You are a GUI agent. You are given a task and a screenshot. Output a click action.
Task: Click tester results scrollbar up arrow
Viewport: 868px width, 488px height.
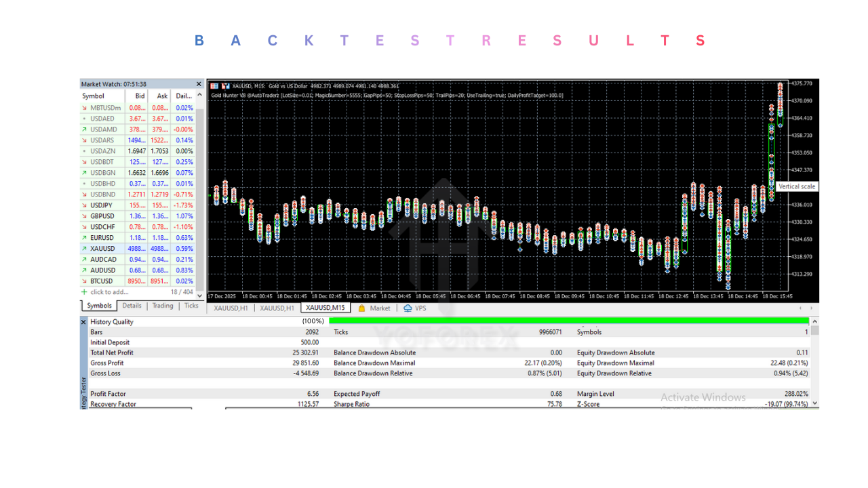[x=814, y=321]
